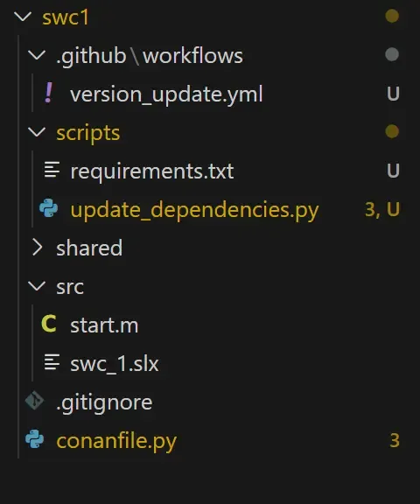Open requirements.txt file
Screen dimensions: 420x504
[152, 171]
